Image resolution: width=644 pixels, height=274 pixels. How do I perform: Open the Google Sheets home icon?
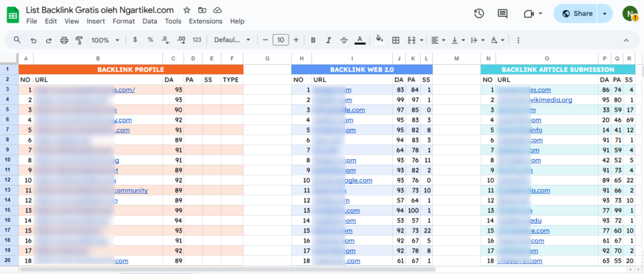(13, 16)
